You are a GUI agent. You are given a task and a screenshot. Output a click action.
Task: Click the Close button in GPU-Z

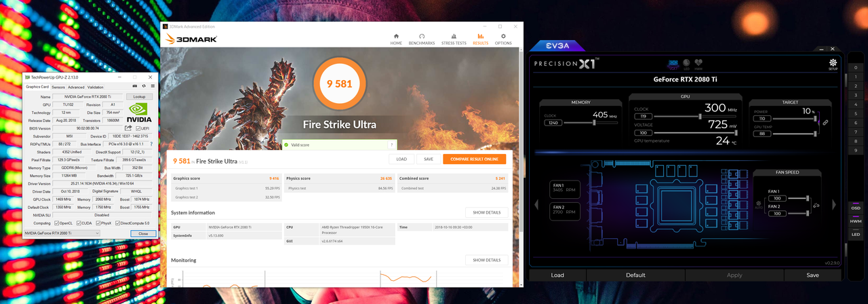click(143, 233)
